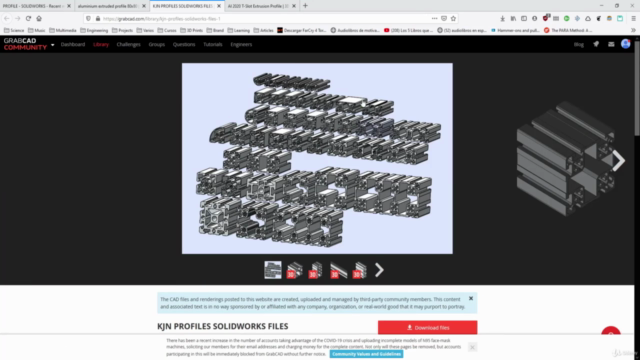This screenshot has width=640, height=360.
Task: Open the Projects bookmarks folder
Action: point(122,30)
